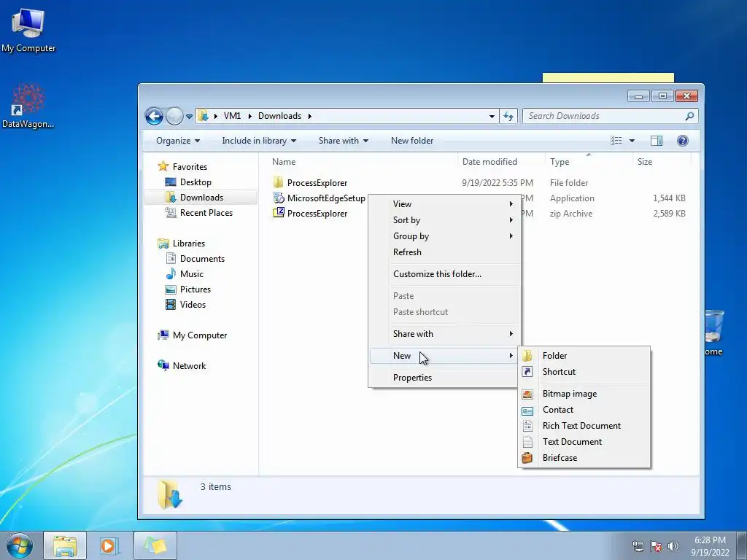Open the view options dropdown arrow
The height and width of the screenshot is (560, 747).
632,141
